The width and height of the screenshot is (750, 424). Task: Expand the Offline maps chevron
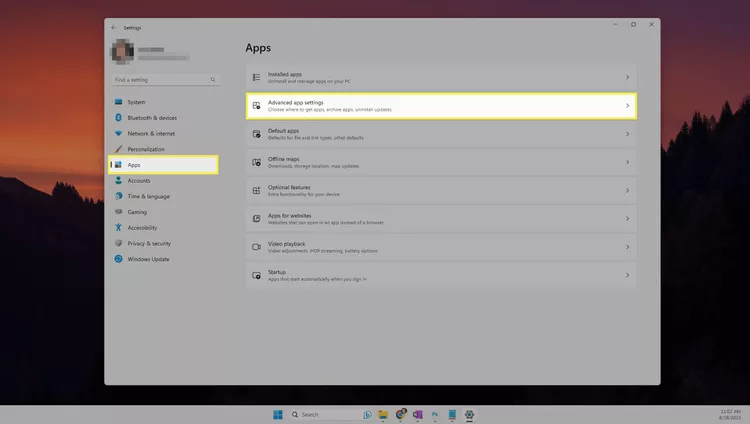(x=628, y=162)
